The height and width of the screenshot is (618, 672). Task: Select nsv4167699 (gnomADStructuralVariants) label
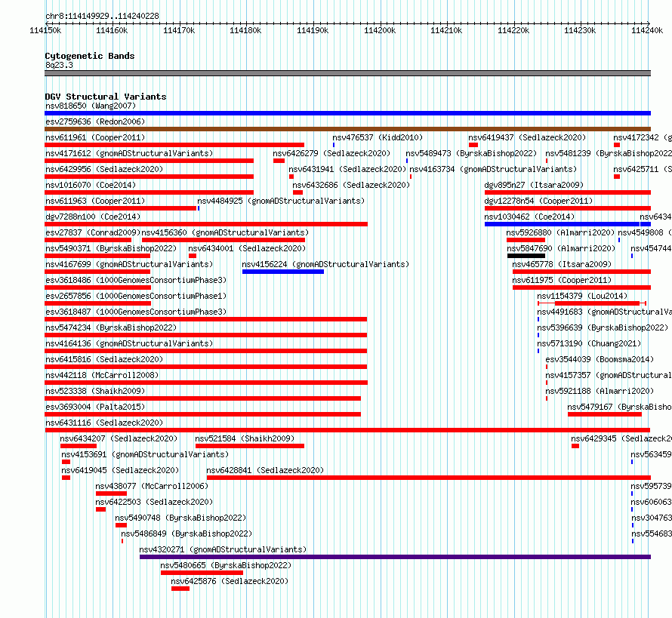(x=129, y=264)
